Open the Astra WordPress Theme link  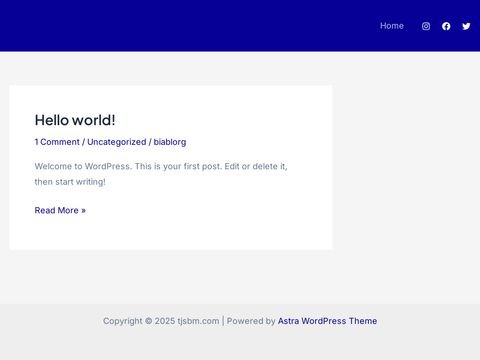click(x=327, y=321)
